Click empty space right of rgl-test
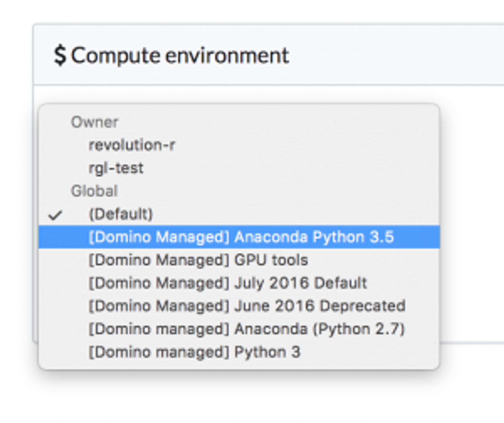Image resolution: width=504 pixels, height=423 pixels. (289, 168)
